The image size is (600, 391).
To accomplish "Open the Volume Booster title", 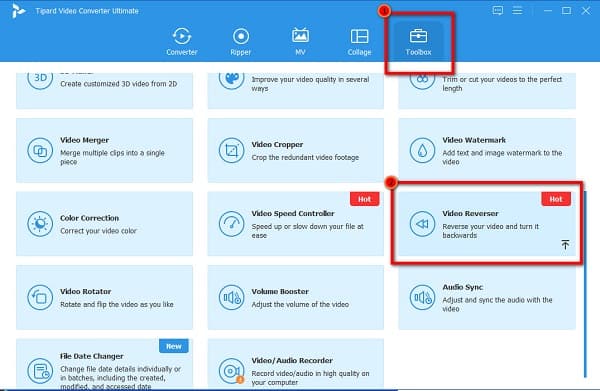I will pos(280,292).
